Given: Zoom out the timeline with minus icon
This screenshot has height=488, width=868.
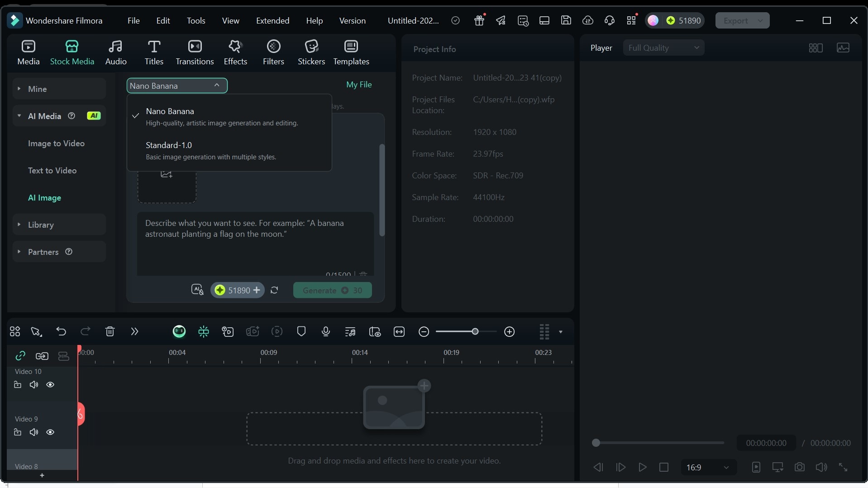Looking at the screenshot, I should [x=424, y=332].
